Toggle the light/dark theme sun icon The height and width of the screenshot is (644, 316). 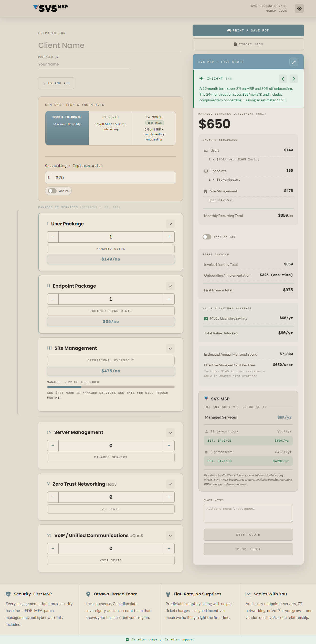(299, 8)
